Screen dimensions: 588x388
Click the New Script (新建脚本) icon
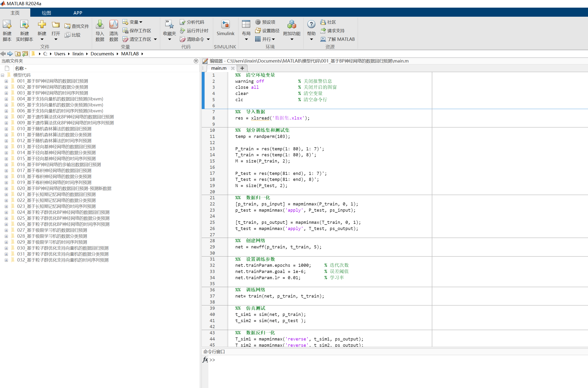(x=7, y=25)
